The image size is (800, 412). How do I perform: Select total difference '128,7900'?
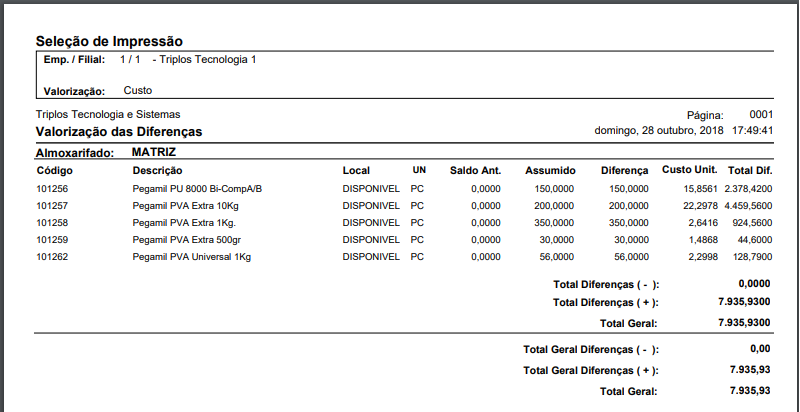[755, 257]
